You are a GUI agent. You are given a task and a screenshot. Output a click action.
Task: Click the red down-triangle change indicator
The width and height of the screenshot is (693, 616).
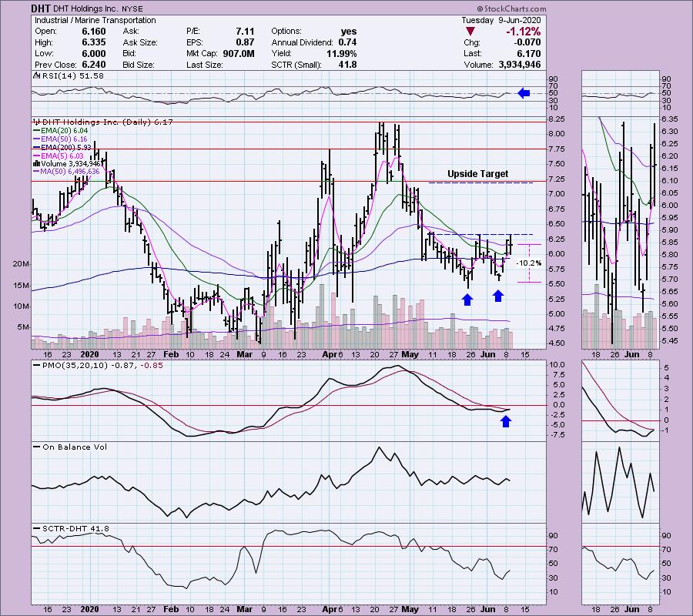pos(470,32)
